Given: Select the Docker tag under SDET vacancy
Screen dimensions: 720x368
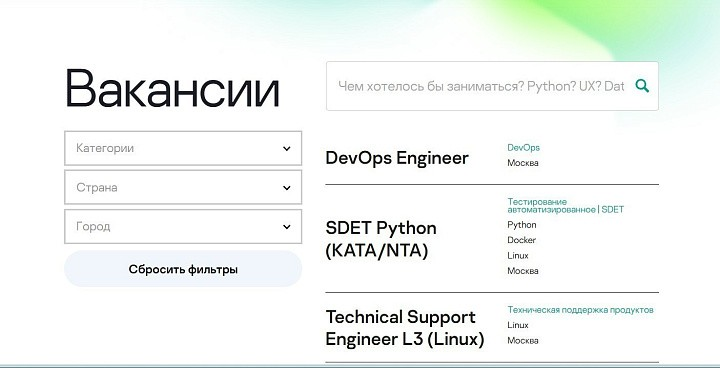Looking at the screenshot, I should pos(522,240).
